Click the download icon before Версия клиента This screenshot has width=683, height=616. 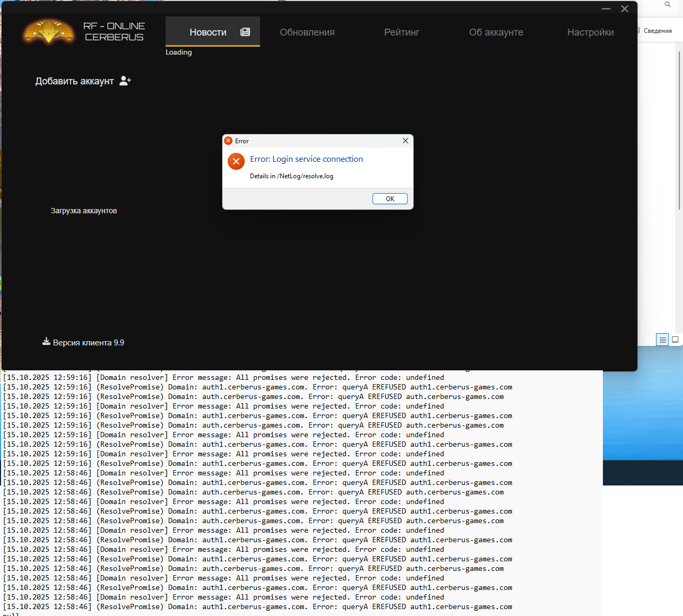click(x=46, y=342)
